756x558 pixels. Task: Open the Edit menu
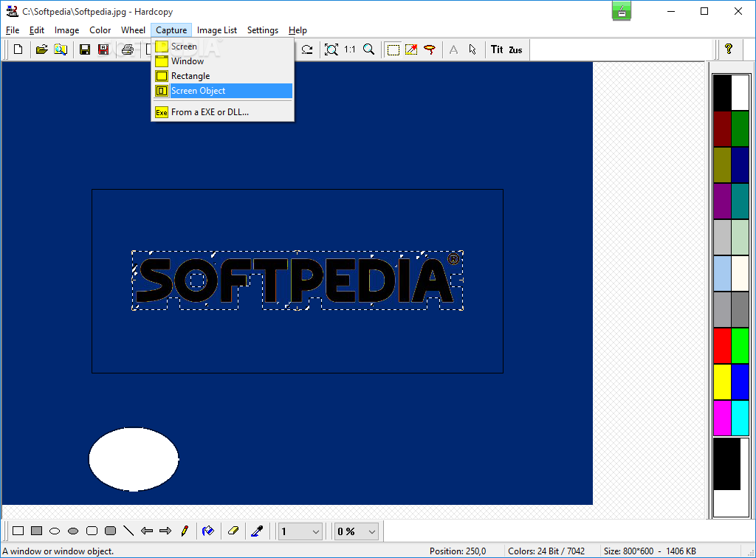pos(37,30)
